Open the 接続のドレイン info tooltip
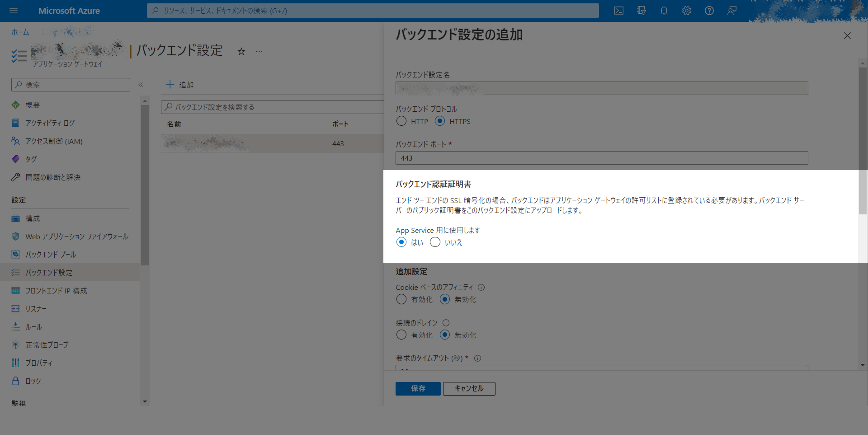The height and width of the screenshot is (435, 868). coord(445,323)
